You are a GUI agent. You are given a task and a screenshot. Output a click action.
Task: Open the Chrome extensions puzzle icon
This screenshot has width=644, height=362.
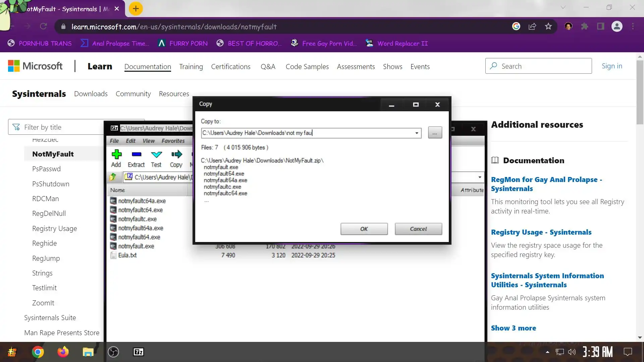(x=585, y=26)
